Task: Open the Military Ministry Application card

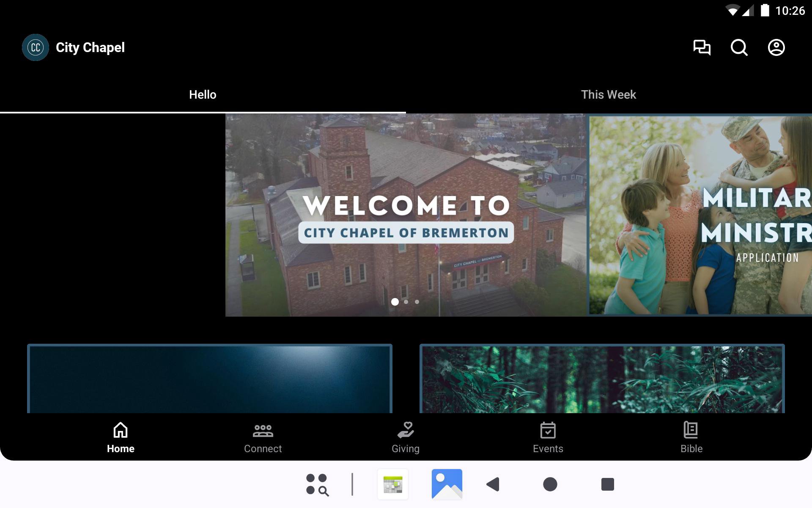Action: tap(700, 215)
